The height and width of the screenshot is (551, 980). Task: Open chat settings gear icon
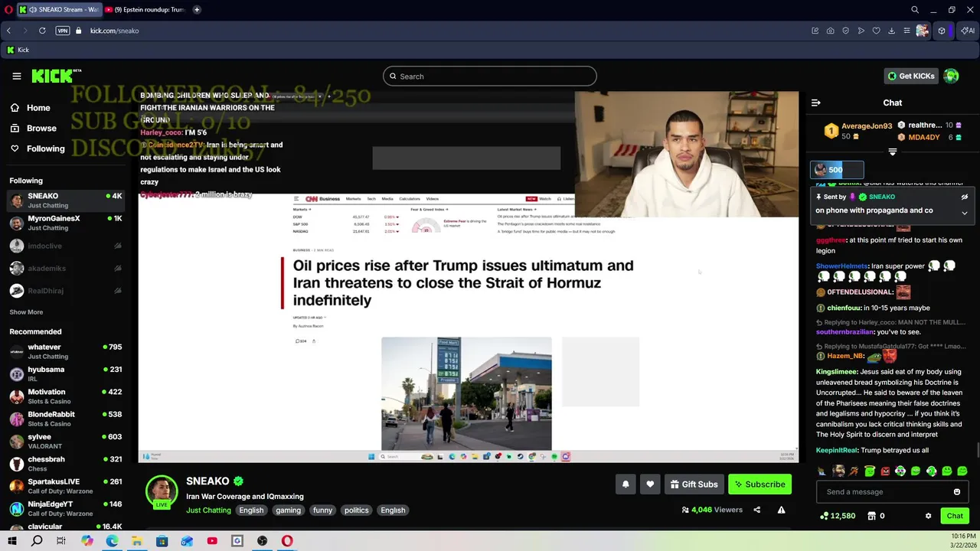(928, 516)
